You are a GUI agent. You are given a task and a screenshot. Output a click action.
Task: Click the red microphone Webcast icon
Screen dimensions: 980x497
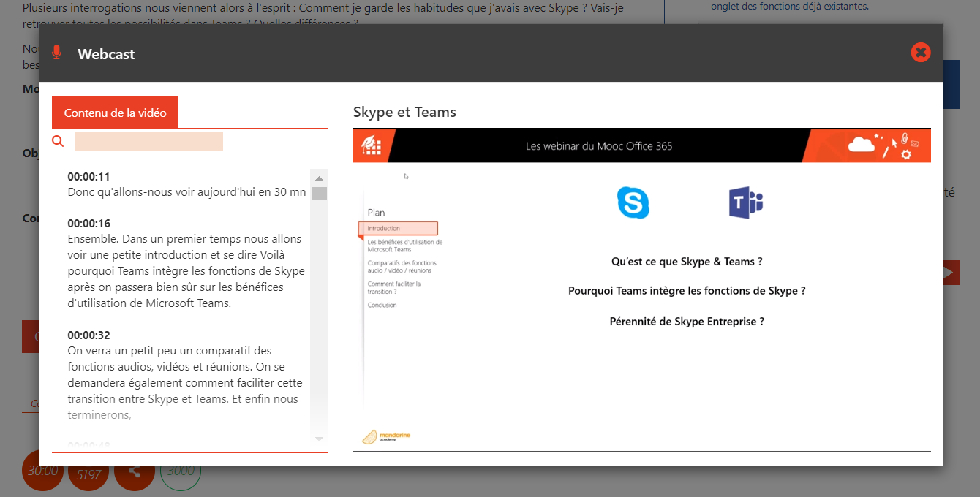(x=56, y=53)
